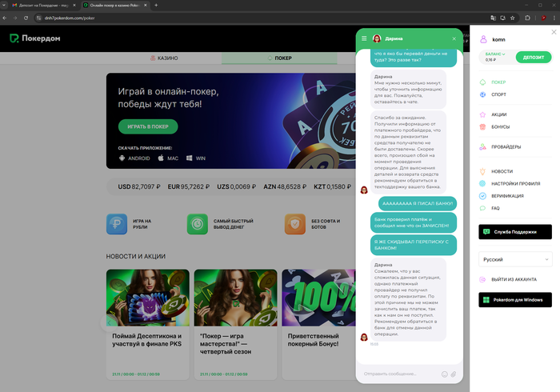Open Провайдеры in side menu
Viewport: 560px width, 392px height.
[506, 146]
